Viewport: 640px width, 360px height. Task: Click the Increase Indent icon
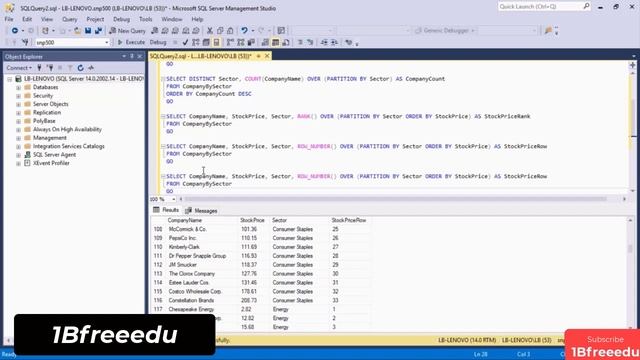[x=334, y=42]
